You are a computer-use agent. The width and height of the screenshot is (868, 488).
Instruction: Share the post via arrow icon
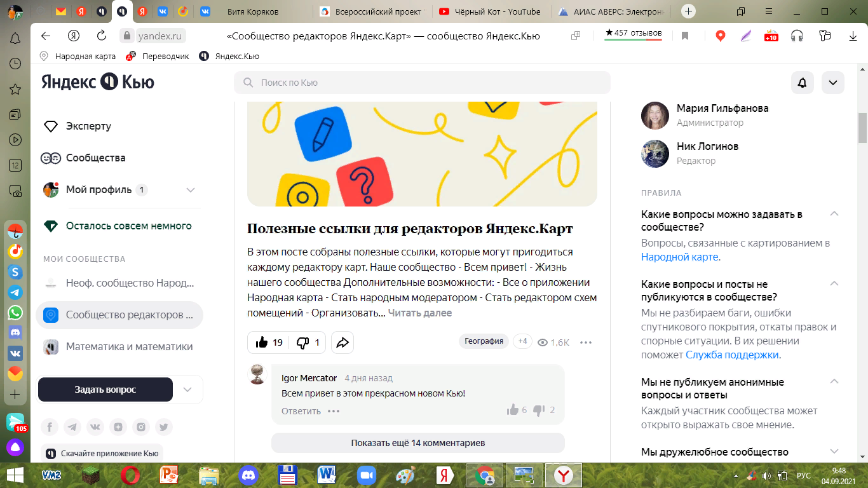point(342,342)
